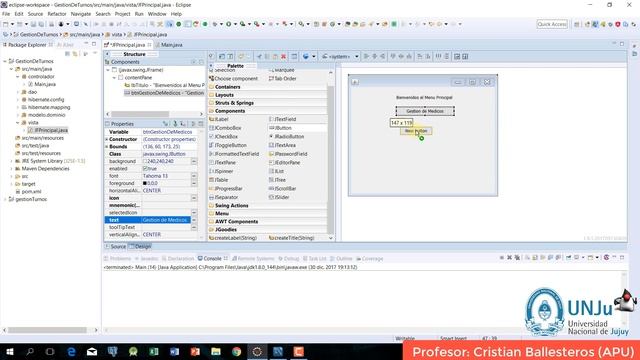
Task: Open File Explorer from taskbar
Action: [x=216, y=351]
